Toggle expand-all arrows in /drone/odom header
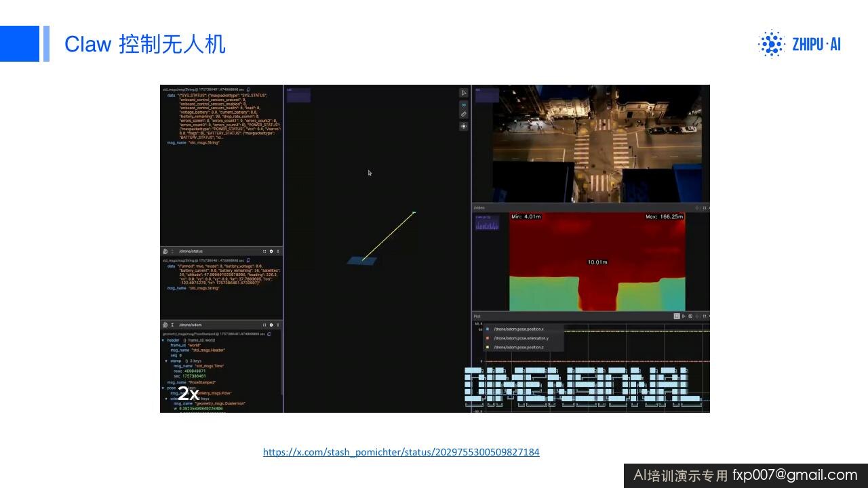The image size is (868, 488). (172, 325)
